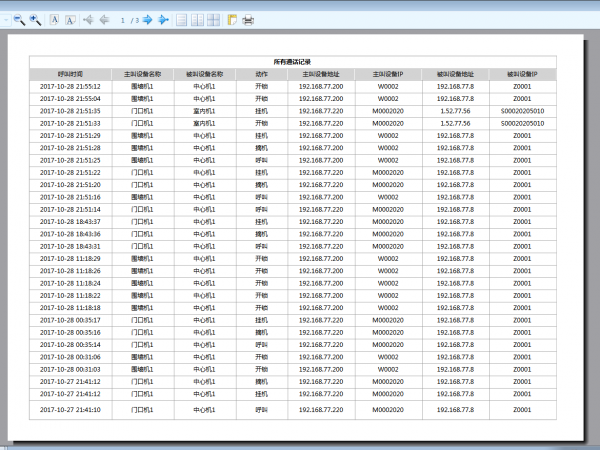Screen dimensions: 600x450
Task: Click the zoom in magnifier icon
Action: [34, 19]
